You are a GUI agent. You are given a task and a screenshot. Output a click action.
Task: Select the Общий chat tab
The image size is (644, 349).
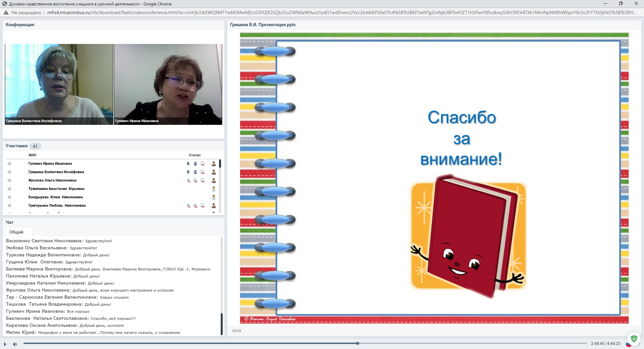[x=16, y=232]
